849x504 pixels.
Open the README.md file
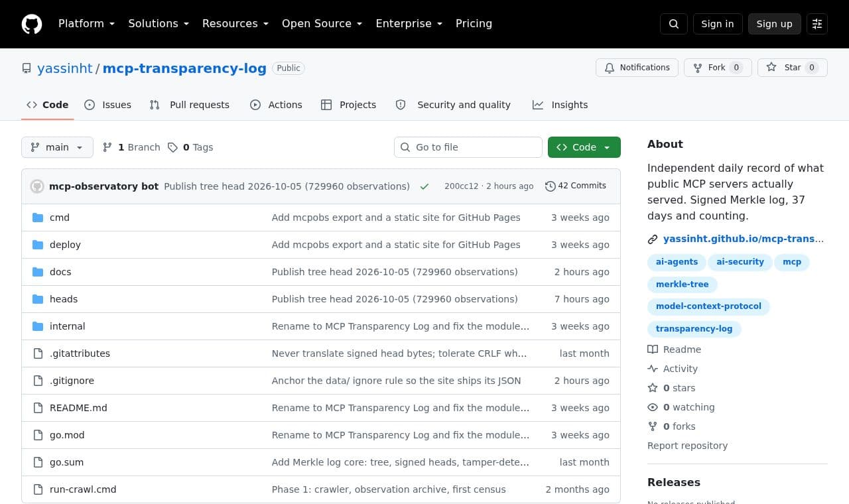pos(78,408)
